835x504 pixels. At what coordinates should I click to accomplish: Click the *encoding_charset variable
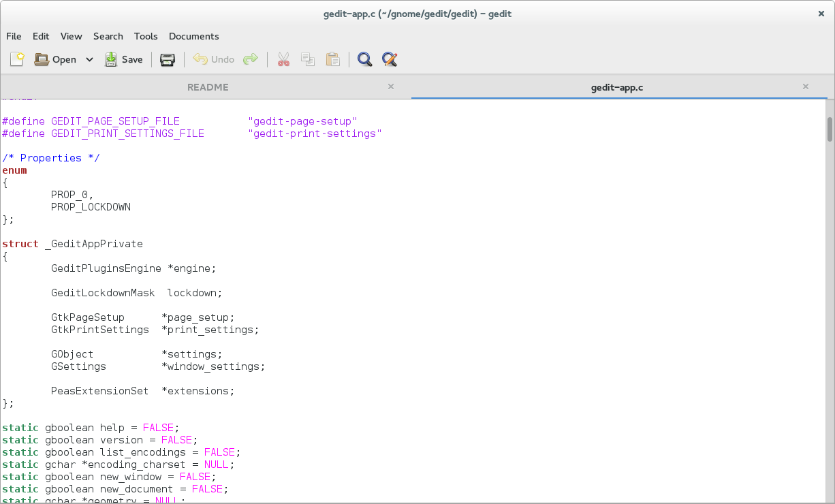133,464
